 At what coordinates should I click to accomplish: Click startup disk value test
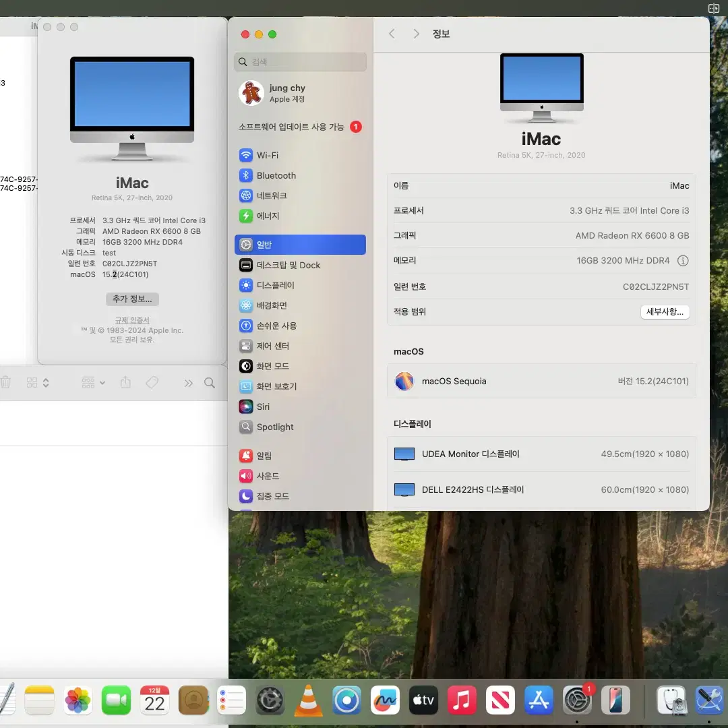[x=109, y=253]
